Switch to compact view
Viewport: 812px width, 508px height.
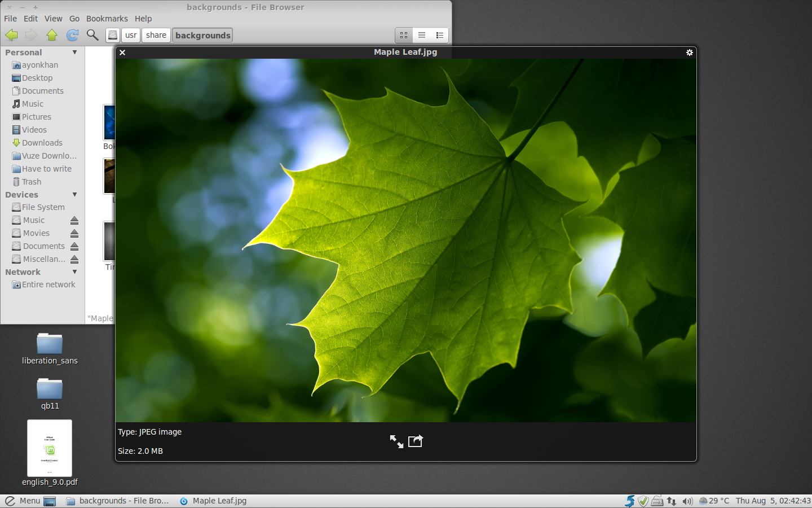tap(439, 35)
